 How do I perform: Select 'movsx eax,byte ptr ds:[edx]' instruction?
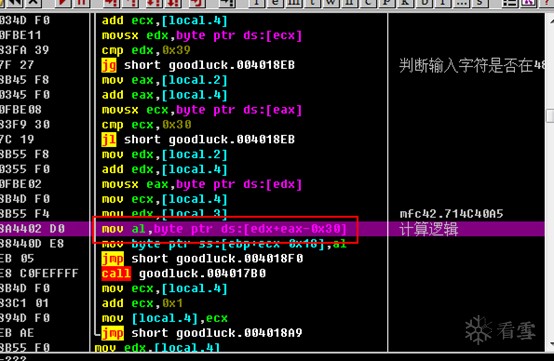tap(202, 184)
